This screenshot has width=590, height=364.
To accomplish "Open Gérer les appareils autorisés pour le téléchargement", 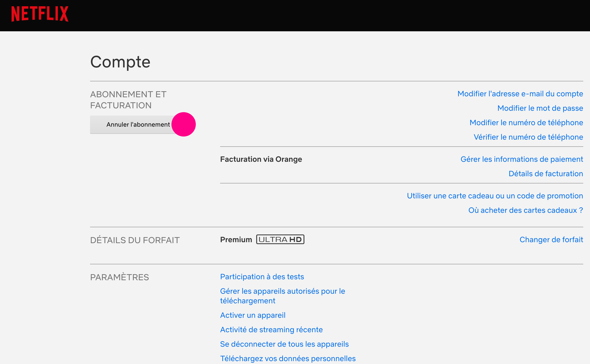I will pos(282,296).
